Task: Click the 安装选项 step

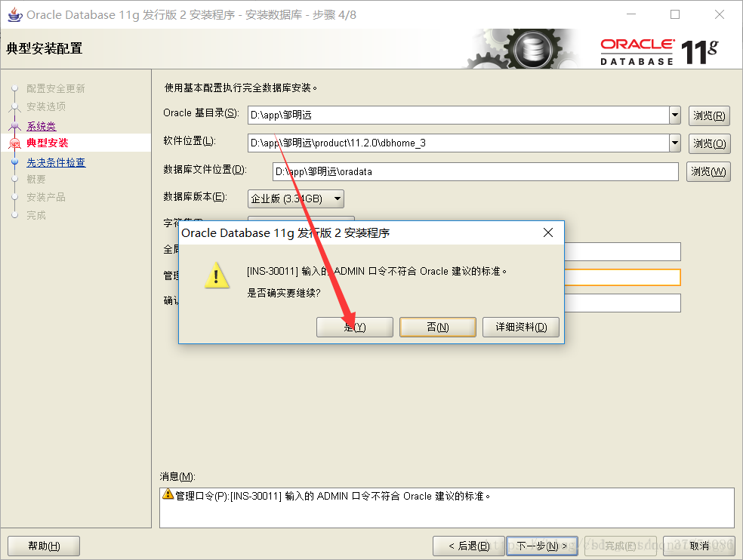Action: (x=46, y=106)
